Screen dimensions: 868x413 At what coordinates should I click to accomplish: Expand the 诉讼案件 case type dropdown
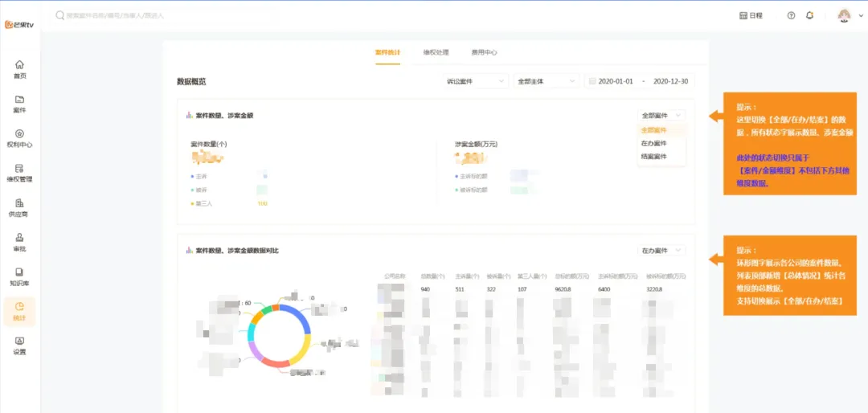pos(476,81)
